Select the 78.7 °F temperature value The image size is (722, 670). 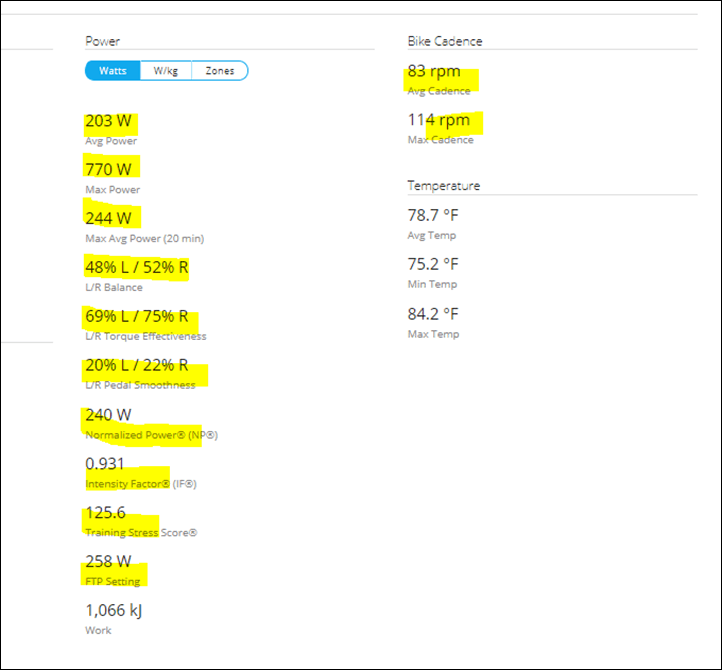(433, 215)
